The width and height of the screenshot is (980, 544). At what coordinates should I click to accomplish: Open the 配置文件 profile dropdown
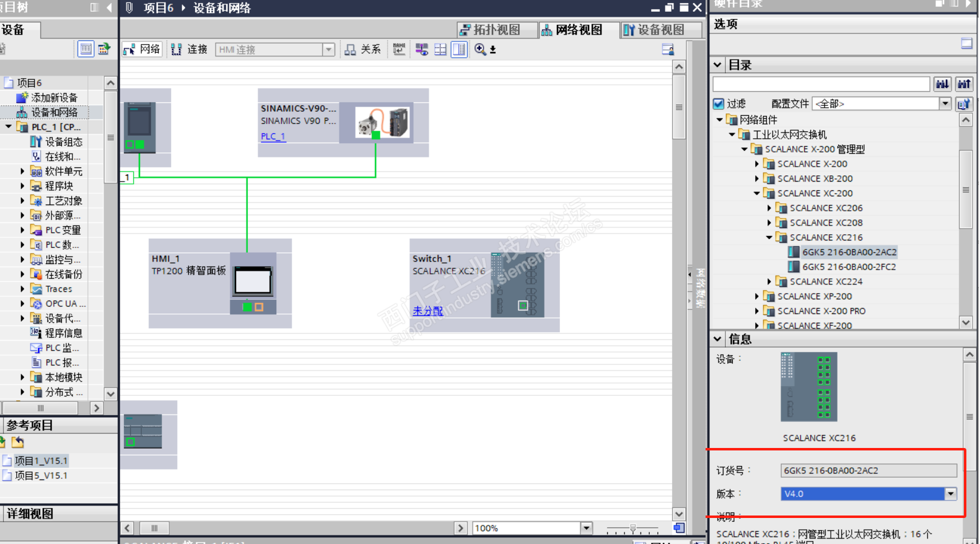click(x=945, y=103)
